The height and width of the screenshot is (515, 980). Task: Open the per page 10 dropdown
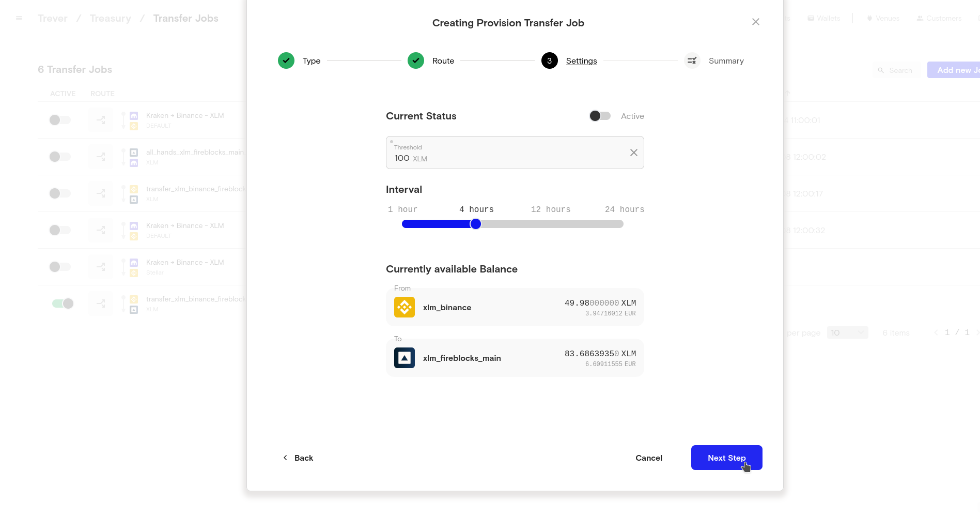point(847,332)
